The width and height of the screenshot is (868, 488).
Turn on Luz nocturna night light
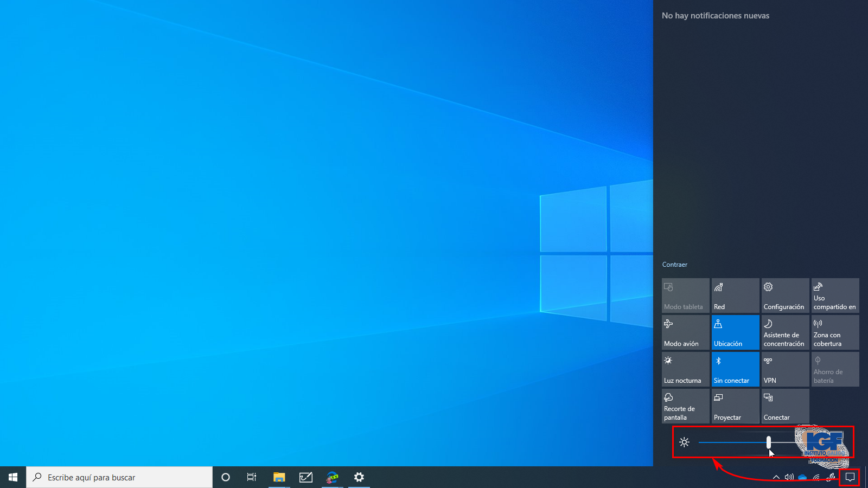tap(685, 369)
